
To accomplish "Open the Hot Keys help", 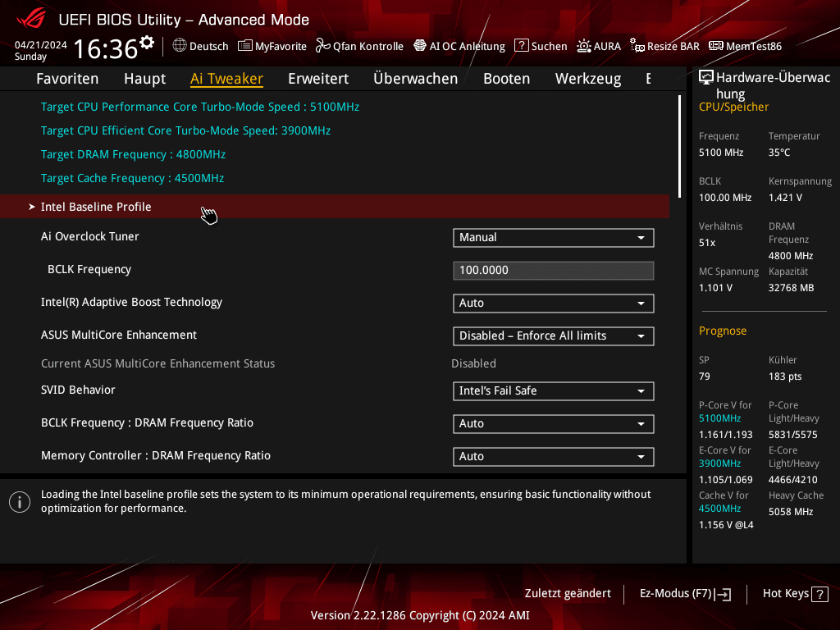I will click(796, 594).
